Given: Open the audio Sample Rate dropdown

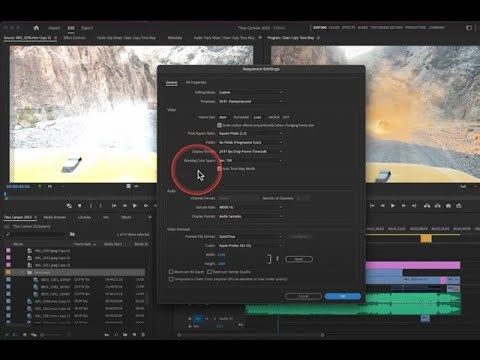Looking at the screenshot, I should pyautogui.click(x=250, y=207).
